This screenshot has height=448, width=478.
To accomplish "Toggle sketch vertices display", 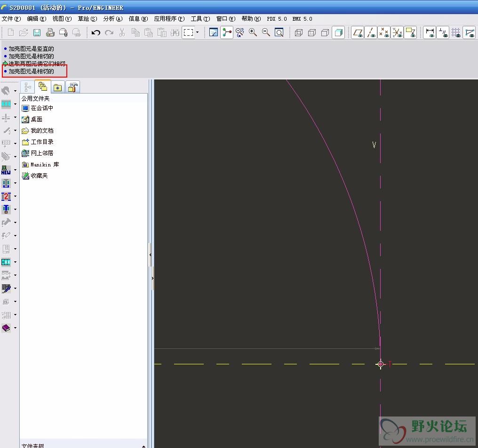I will 470,32.
